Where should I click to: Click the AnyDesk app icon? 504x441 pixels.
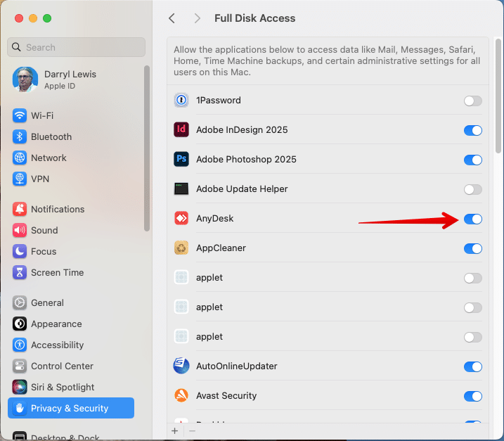(181, 219)
